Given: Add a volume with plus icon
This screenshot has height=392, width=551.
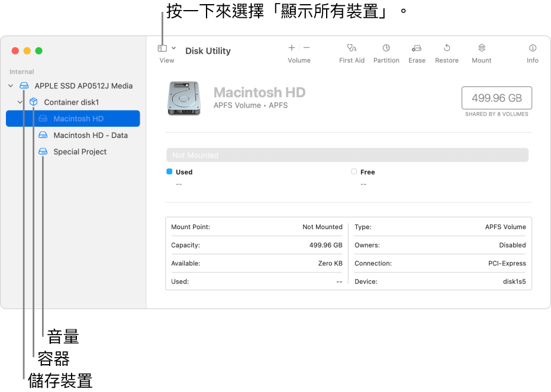Looking at the screenshot, I should pyautogui.click(x=292, y=47).
